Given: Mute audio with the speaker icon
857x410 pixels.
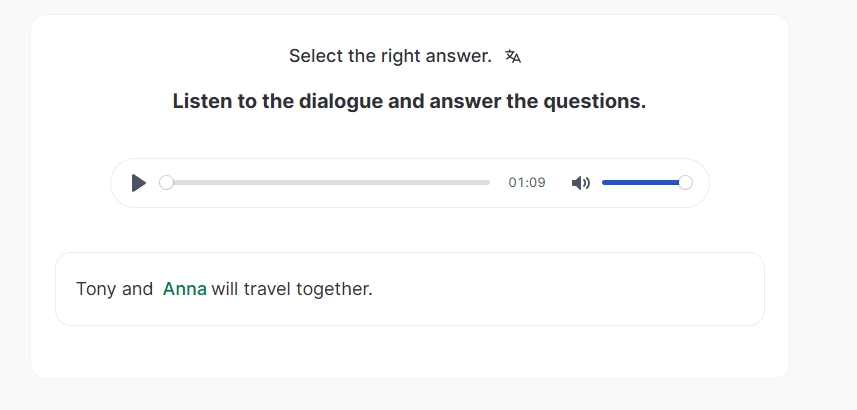Looking at the screenshot, I should (580, 183).
